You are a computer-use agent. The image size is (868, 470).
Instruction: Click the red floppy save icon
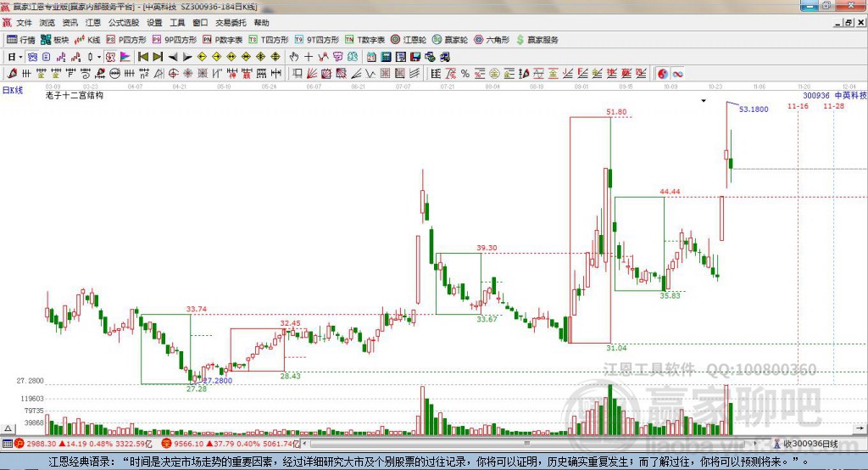[x=415, y=57]
